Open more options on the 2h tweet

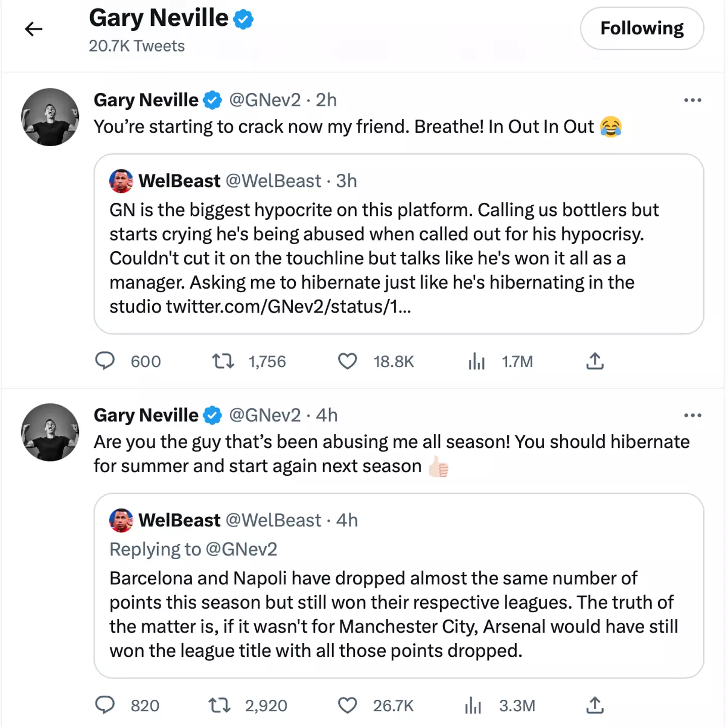pyautogui.click(x=692, y=100)
